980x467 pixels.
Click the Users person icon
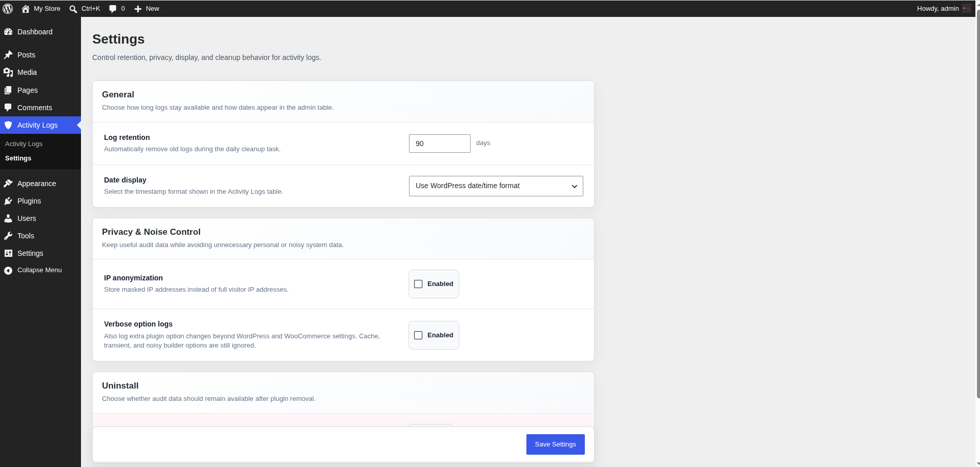8,218
